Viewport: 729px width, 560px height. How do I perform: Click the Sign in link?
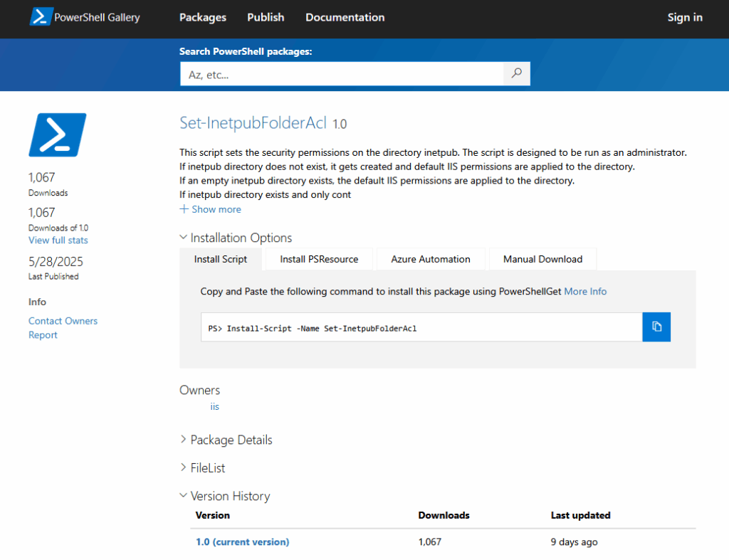(x=685, y=17)
